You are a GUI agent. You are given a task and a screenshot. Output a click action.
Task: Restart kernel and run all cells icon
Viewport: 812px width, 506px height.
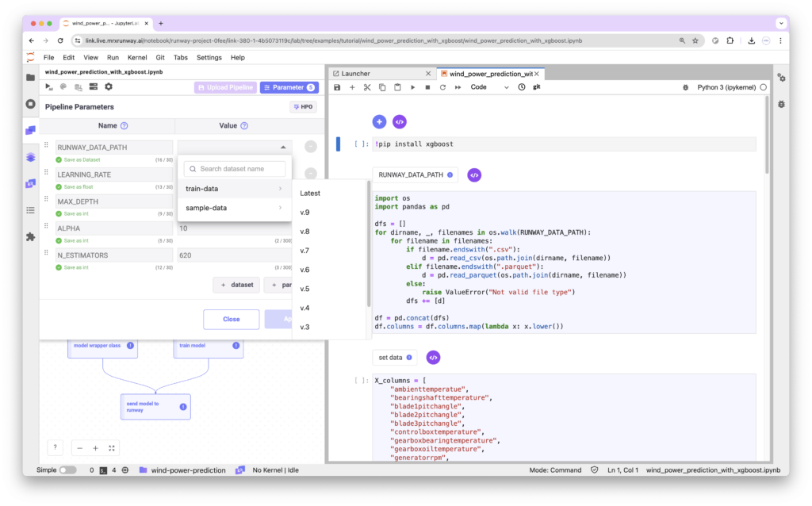coord(458,87)
